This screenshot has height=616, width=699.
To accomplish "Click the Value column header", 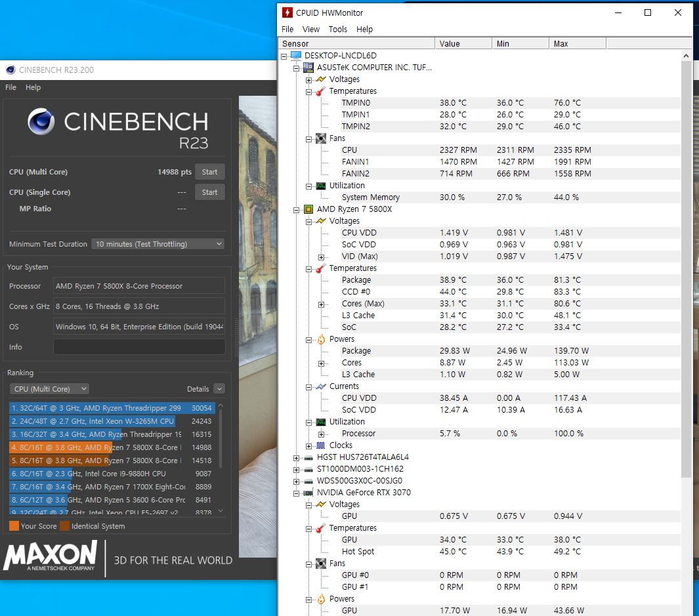I will pyautogui.click(x=463, y=43).
